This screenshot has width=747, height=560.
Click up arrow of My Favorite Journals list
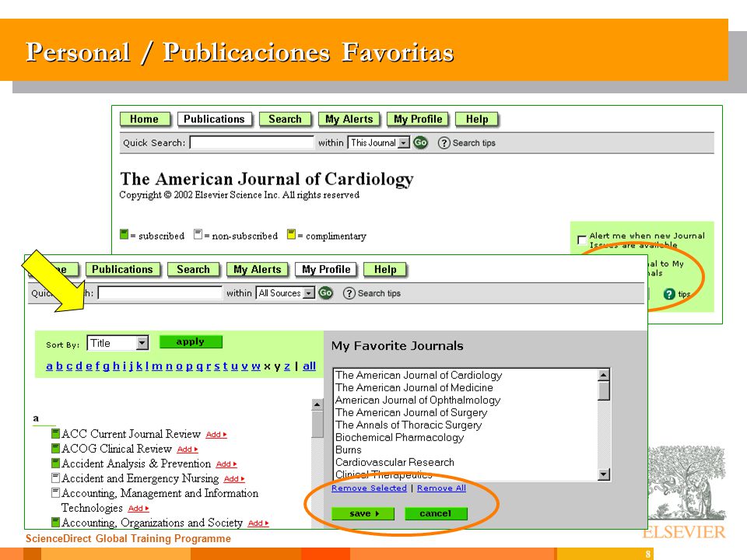click(x=604, y=375)
